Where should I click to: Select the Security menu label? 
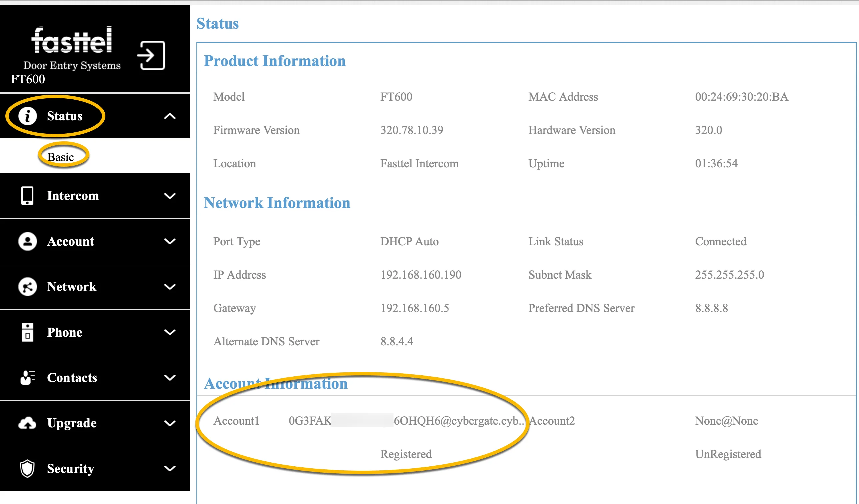[x=71, y=469]
